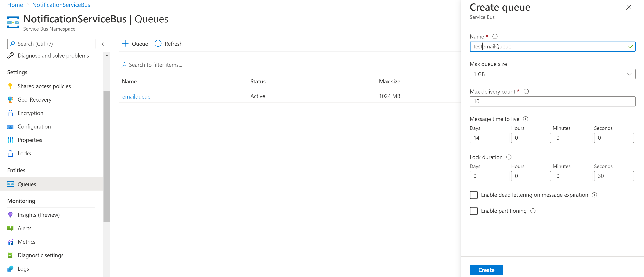Select Shared access policies in the sidebar
This screenshot has width=644, height=277.
pyautogui.click(x=44, y=86)
